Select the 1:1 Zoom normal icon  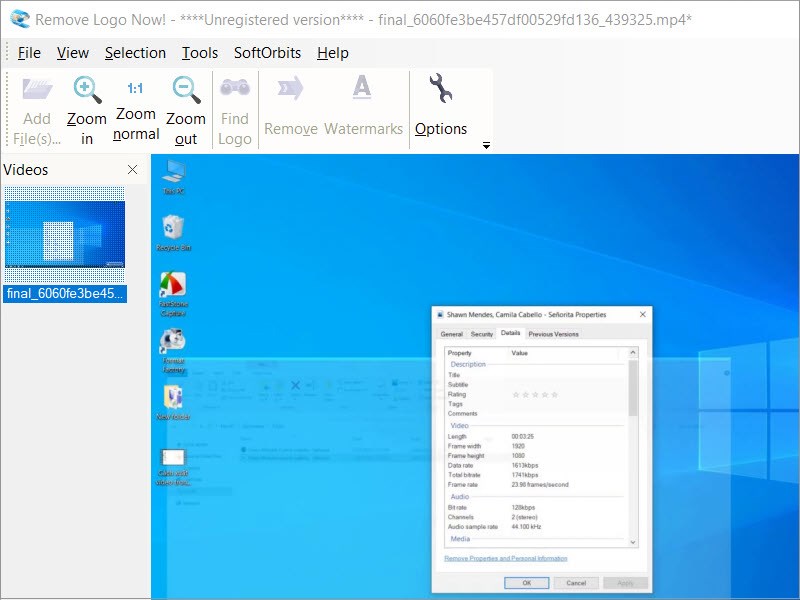(135, 90)
